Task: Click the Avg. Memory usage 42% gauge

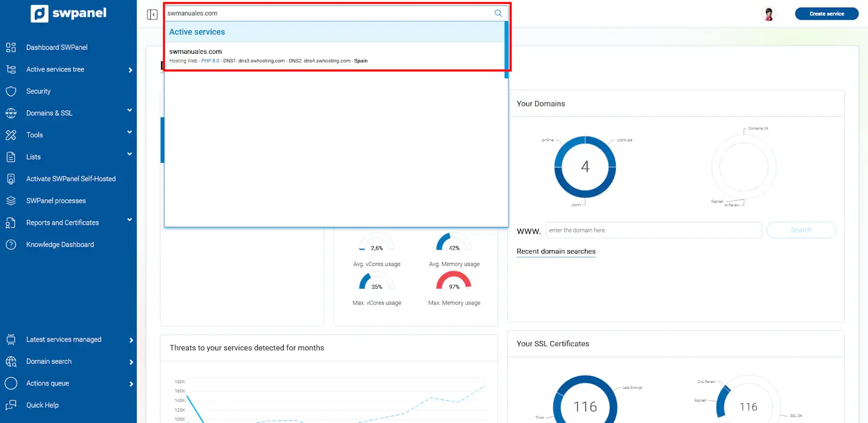Action: 454,243
